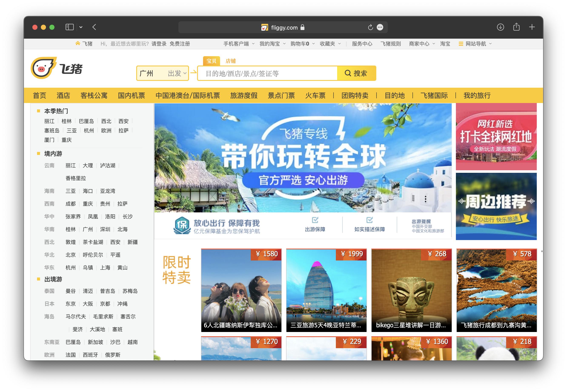Click the home icon next to 飞猪 top left
The image size is (567, 392).
tap(77, 43)
